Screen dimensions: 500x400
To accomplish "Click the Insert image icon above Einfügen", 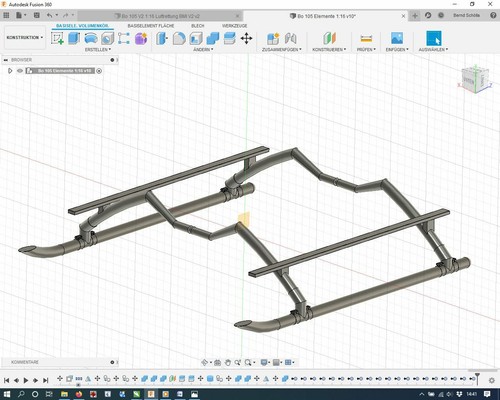I will click(x=397, y=38).
